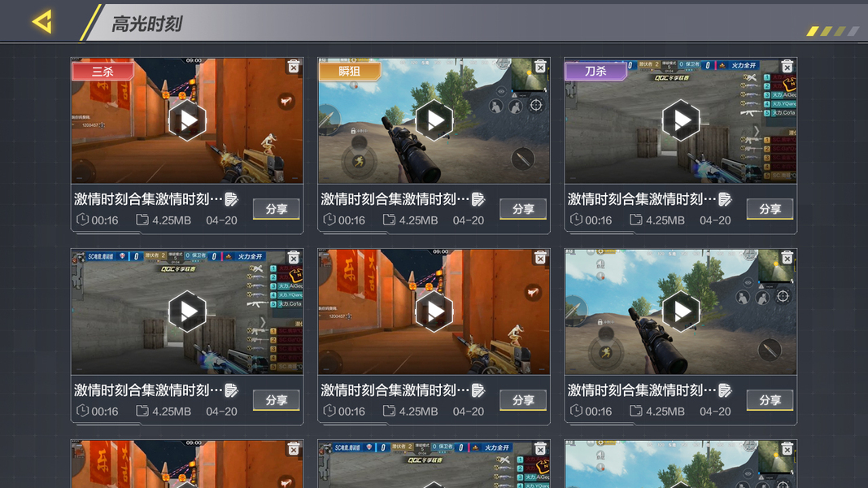Click the 高光时刻 page title
The width and height of the screenshot is (868, 488).
(x=146, y=24)
